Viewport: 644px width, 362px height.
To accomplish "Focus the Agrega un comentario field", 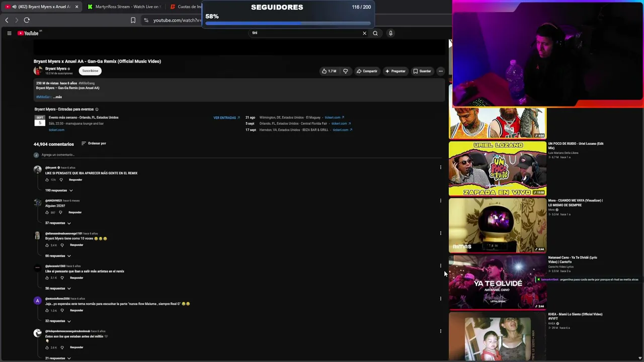I will click(x=242, y=155).
